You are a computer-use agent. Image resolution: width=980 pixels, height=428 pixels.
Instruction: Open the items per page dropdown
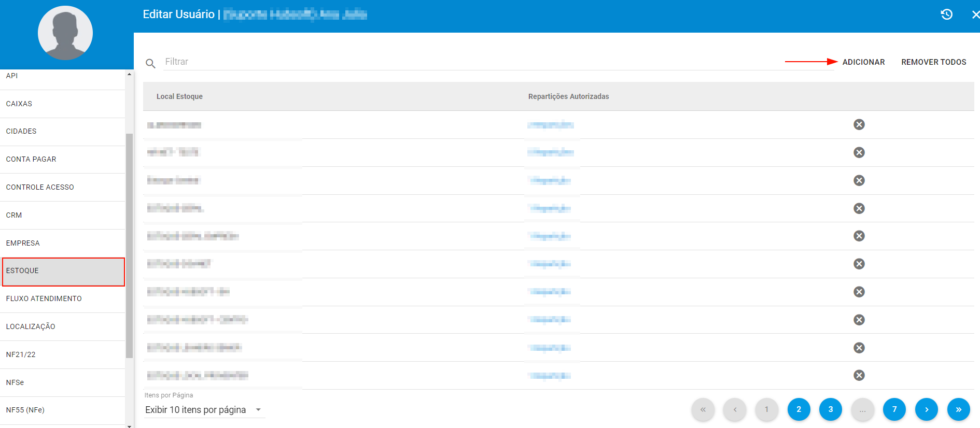pos(204,410)
